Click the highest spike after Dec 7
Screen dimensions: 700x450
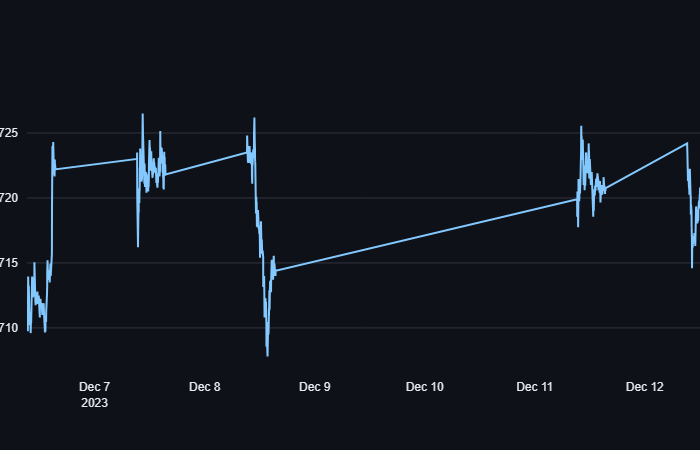(142, 115)
